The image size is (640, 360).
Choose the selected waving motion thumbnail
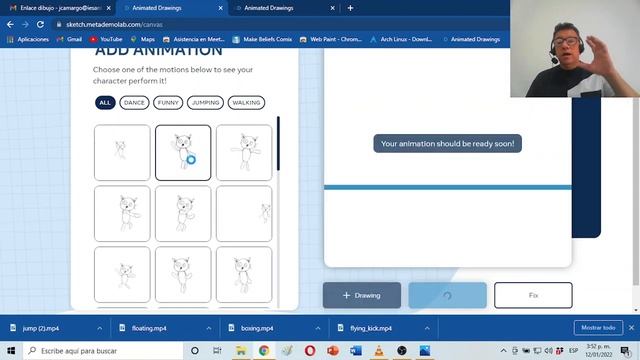pos(183,153)
